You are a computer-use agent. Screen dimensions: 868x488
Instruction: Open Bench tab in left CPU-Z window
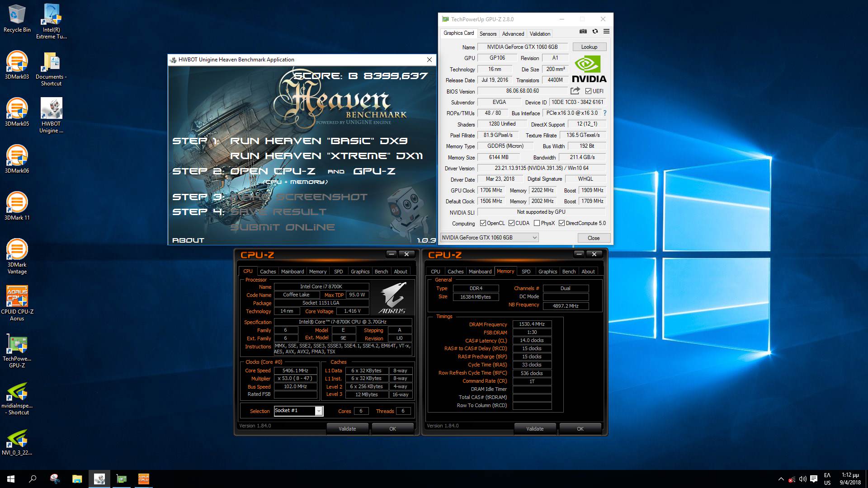381,272
